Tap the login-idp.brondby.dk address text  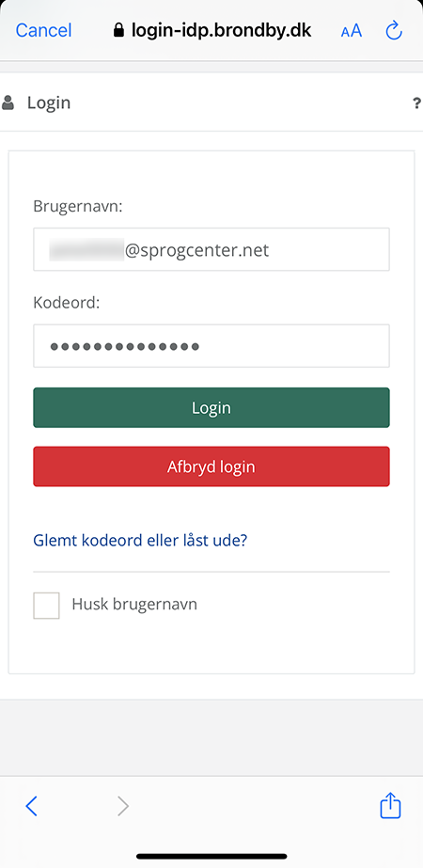pyautogui.click(x=222, y=30)
